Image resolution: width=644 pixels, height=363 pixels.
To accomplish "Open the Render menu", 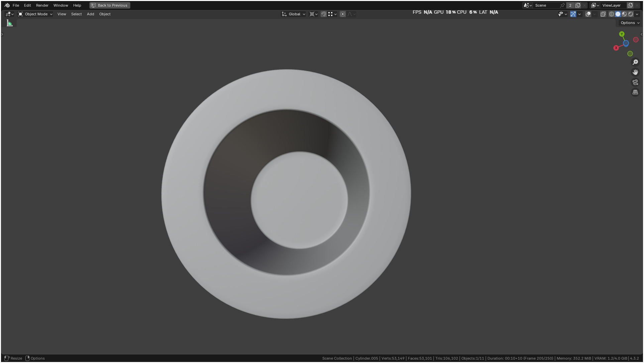I will (42, 5).
